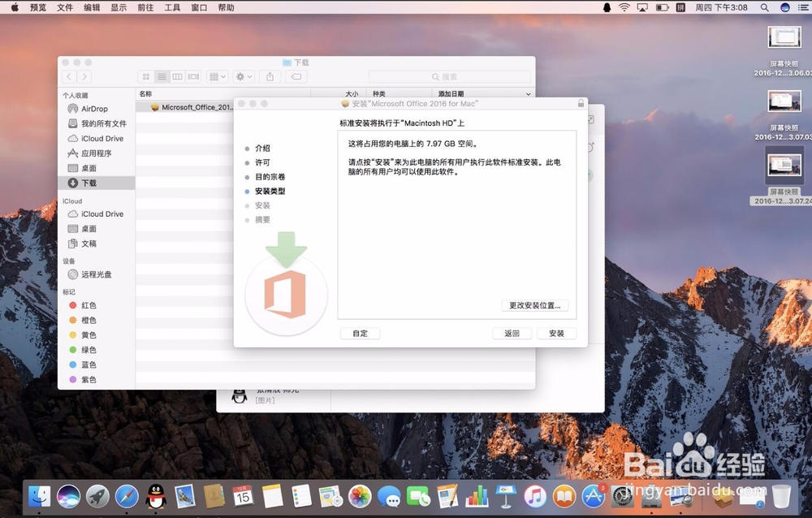Open QQ penguin app in Dock
The image size is (812, 518).
[x=156, y=496]
